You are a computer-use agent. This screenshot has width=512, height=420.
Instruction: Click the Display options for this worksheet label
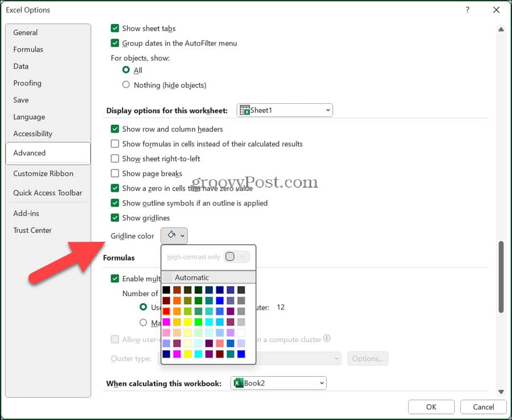click(x=167, y=111)
